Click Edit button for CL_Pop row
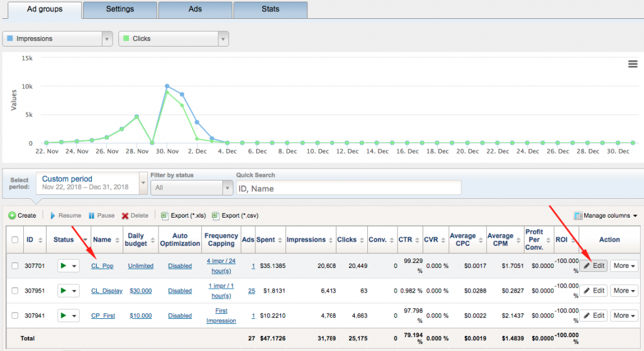 pyautogui.click(x=593, y=266)
